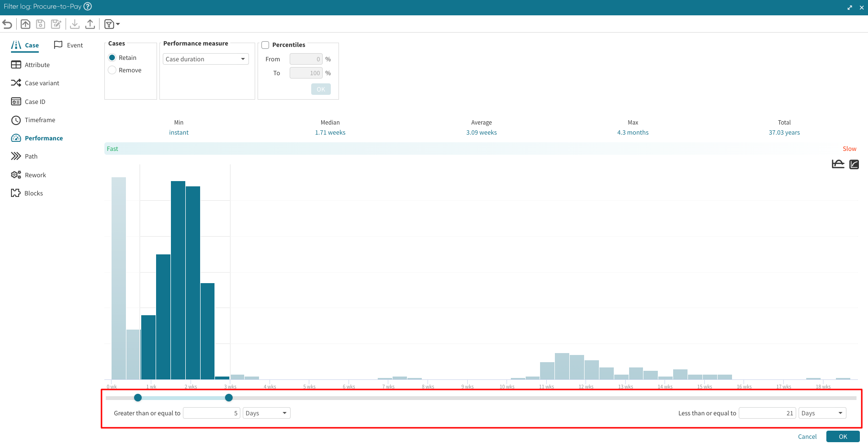Select the Retain radio button

(x=113, y=57)
